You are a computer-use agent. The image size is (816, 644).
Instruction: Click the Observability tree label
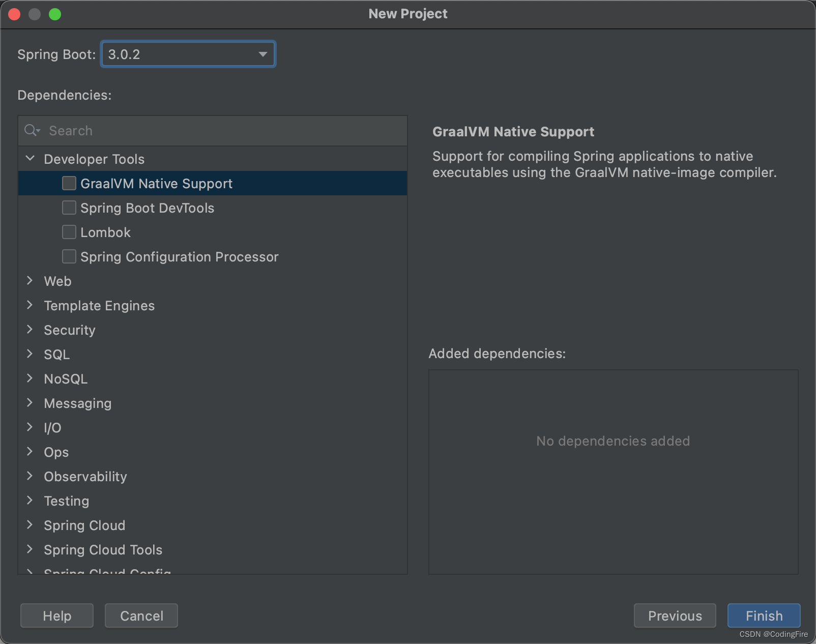85,477
